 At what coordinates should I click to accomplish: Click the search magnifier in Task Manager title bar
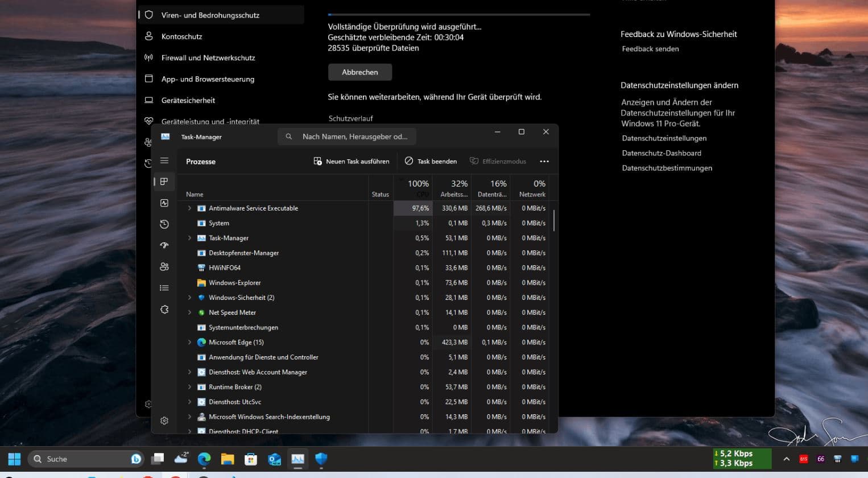pos(289,137)
